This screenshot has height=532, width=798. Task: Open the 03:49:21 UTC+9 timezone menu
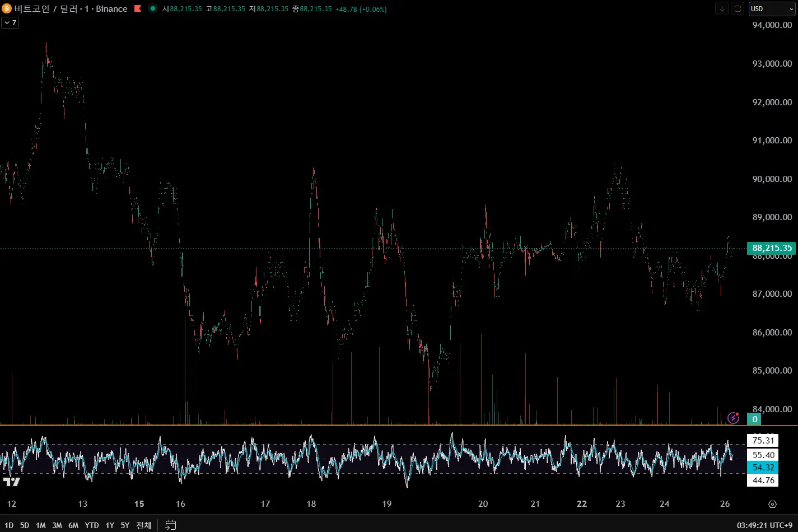pos(764,525)
